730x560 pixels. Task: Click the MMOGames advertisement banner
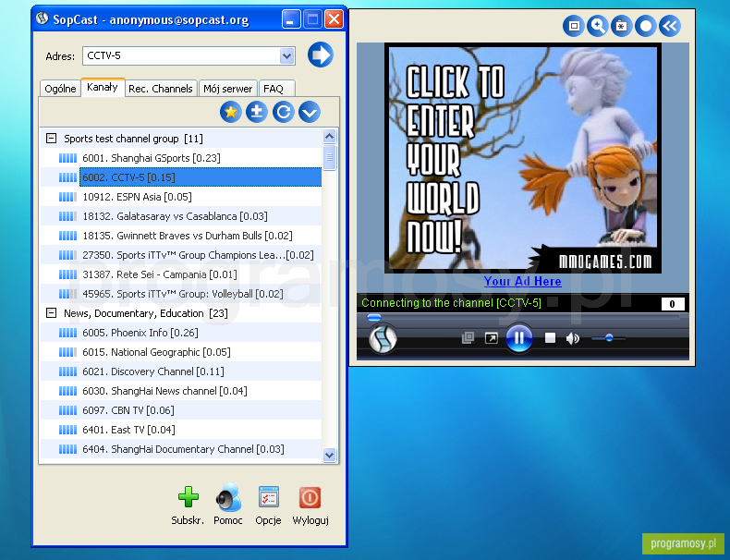point(523,158)
